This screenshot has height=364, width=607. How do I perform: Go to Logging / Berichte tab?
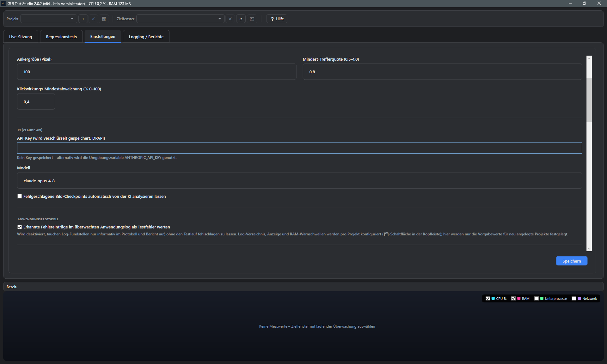(146, 37)
